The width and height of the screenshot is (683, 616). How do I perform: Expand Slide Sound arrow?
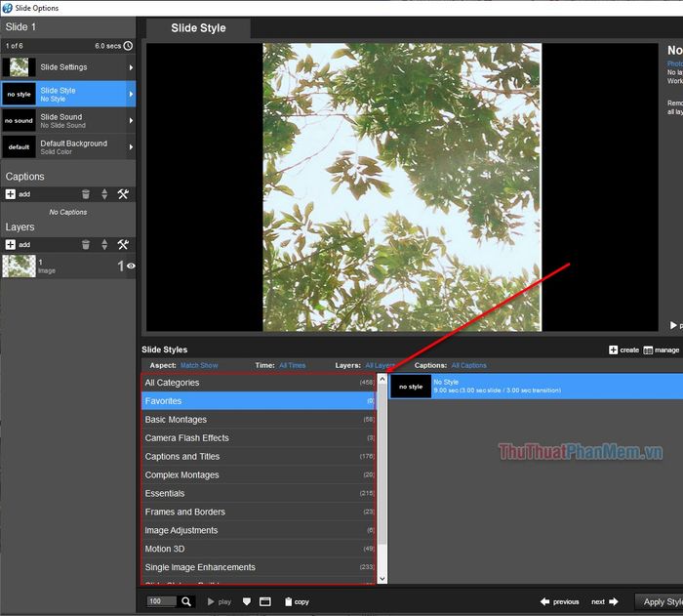click(x=131, y=121)
